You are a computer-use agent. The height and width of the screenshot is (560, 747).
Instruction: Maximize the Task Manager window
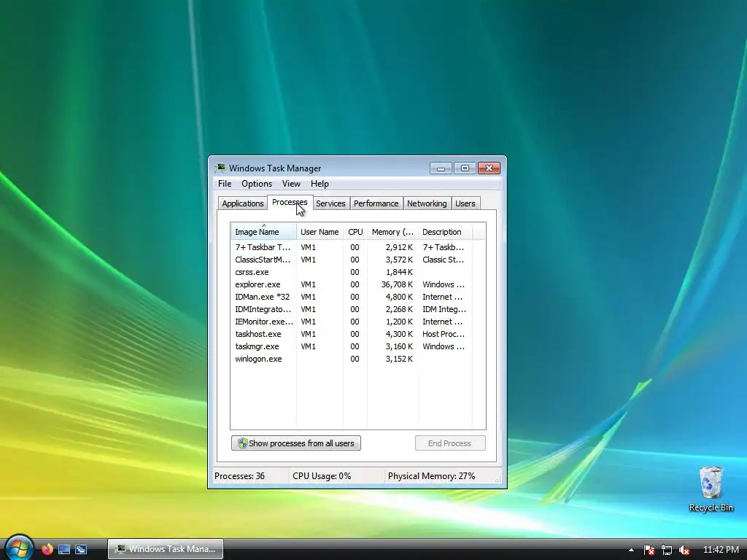[x=465, y=168]
